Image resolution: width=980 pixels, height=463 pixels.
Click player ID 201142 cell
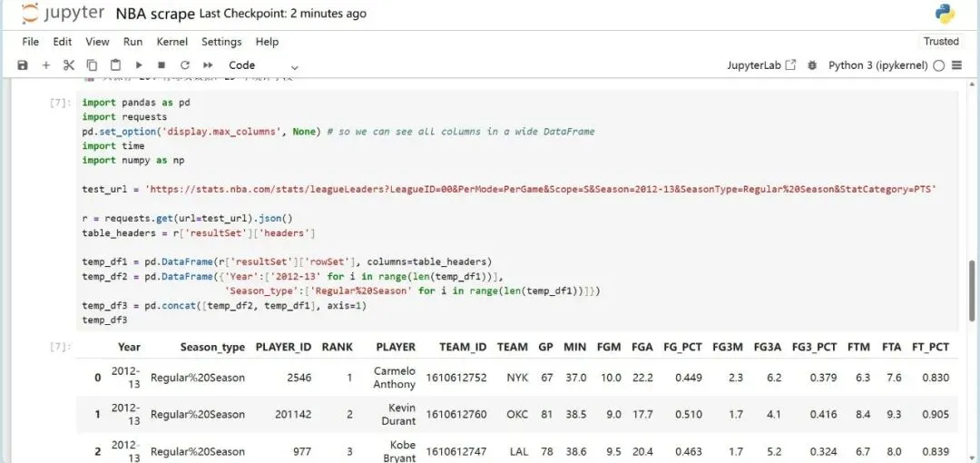point(293,414)
